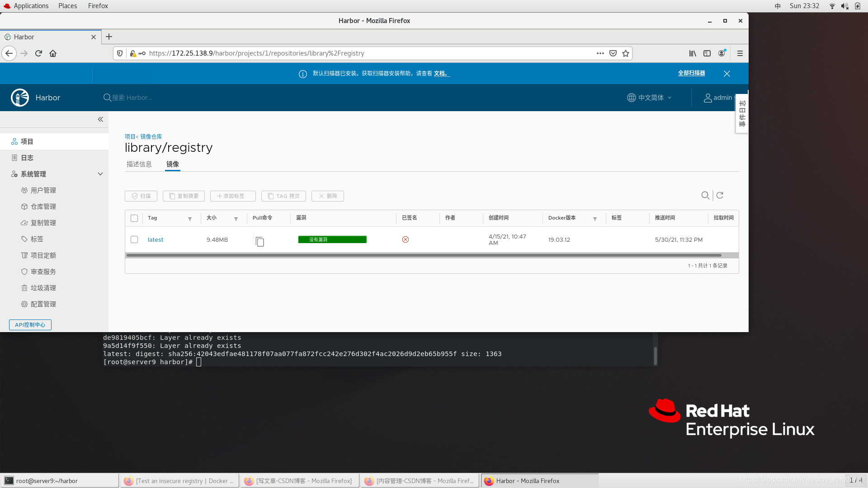Click the table horizontal scrollbar
Viewport: 868px width, 488px height.
[424, 255]
